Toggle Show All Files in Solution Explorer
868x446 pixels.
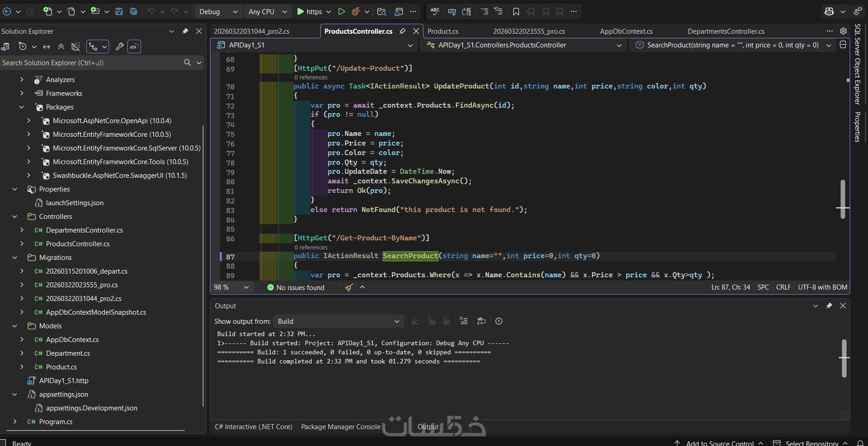(76, 47)
